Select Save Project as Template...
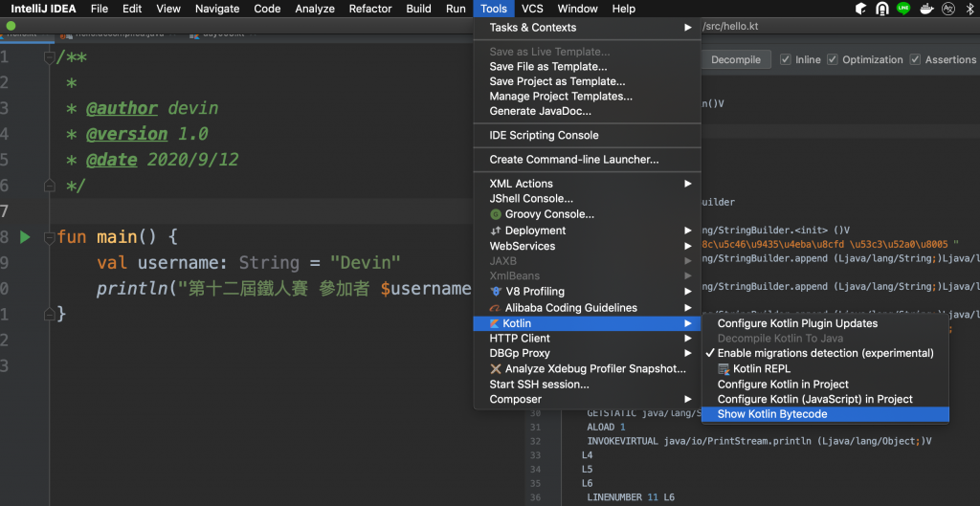 tap(588, 81)
